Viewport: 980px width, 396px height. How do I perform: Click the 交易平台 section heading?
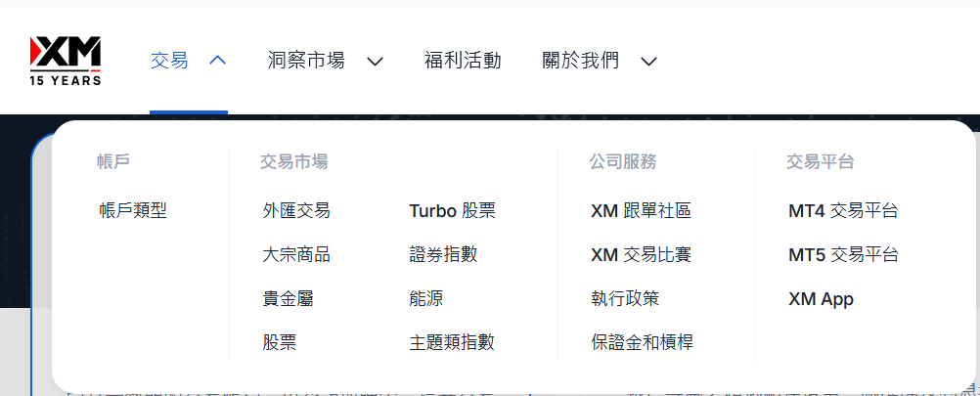[820, 161]
